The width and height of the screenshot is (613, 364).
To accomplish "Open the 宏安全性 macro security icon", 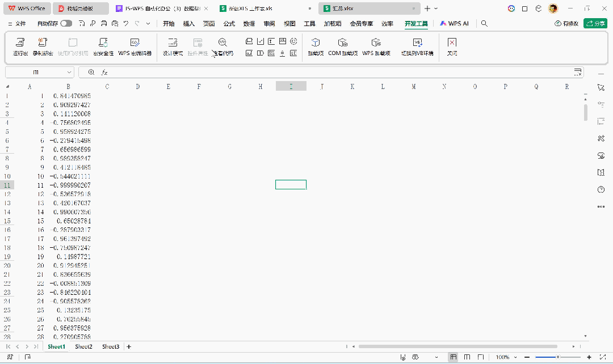I will click(x=103, y=46).
